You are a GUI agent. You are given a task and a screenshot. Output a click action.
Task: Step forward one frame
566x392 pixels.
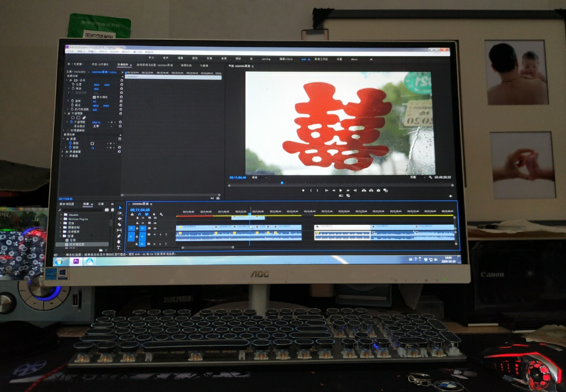point(348,190)
